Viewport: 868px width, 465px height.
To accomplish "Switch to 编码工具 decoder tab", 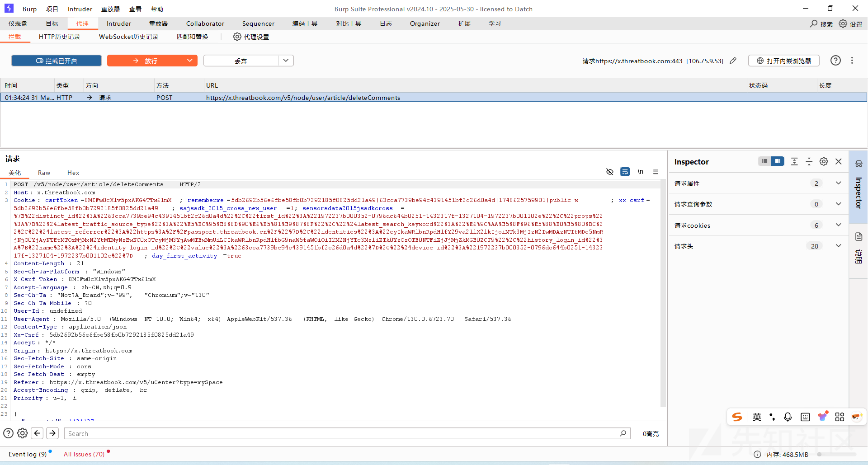I will pos(305,23).
